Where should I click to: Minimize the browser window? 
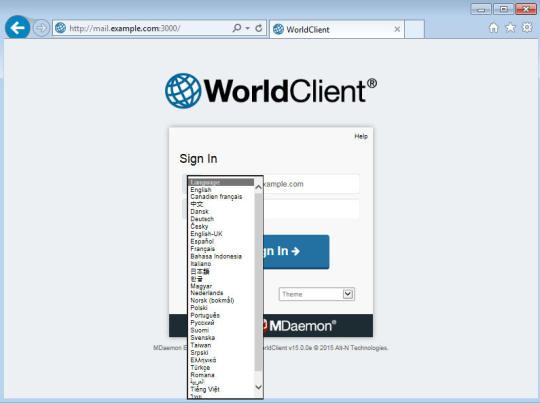pyautogui.click(x=481, y=9)
